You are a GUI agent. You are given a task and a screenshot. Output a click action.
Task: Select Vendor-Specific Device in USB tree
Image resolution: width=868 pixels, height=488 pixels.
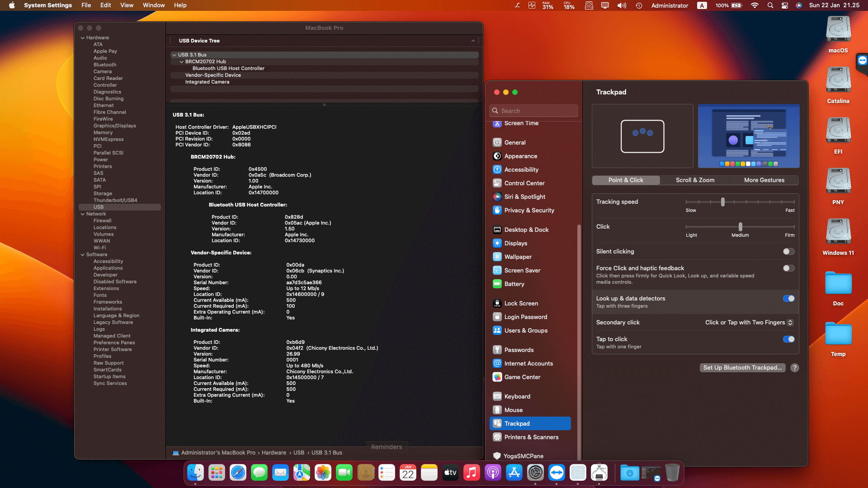tap(213, 75)
